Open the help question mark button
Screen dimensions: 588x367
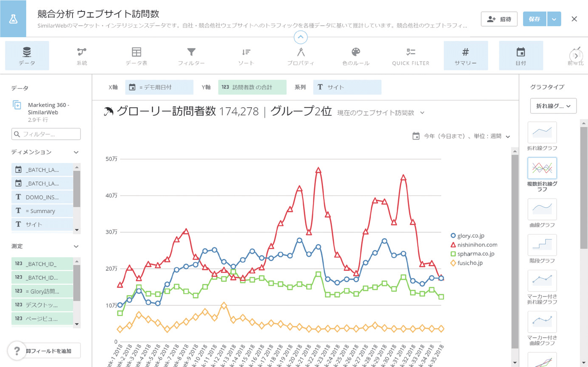coord(17,351)
